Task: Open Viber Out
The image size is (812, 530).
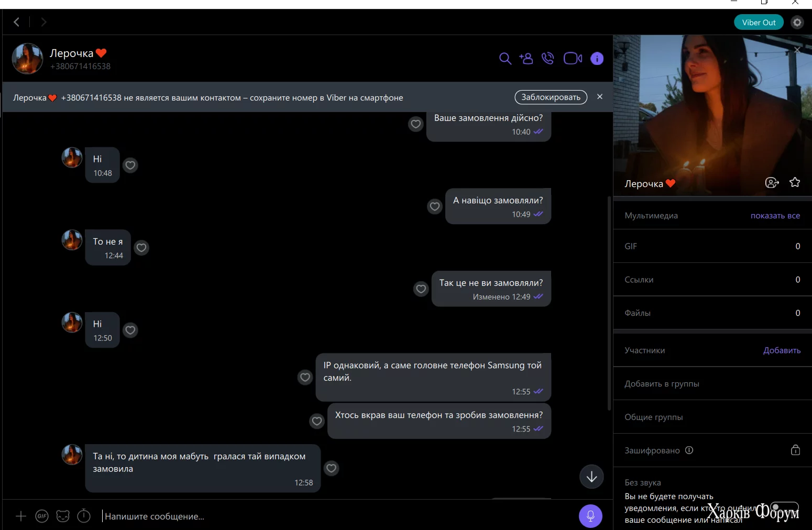Action: 759,23
